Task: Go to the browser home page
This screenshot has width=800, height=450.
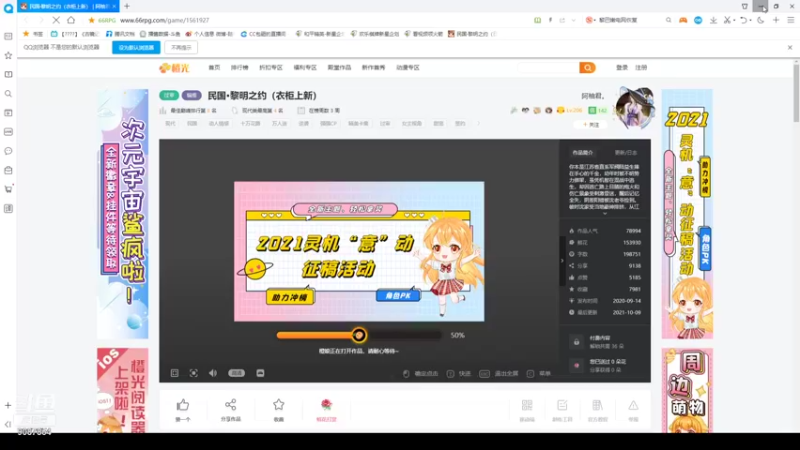Action: click(x=71, y=20)
